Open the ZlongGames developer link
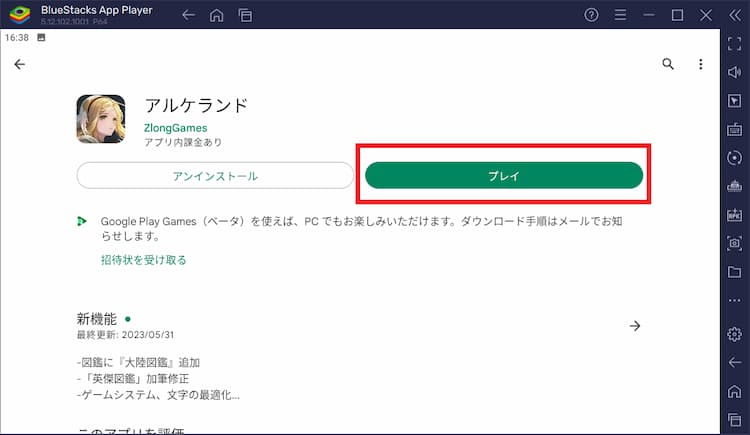 coord(176,128)
